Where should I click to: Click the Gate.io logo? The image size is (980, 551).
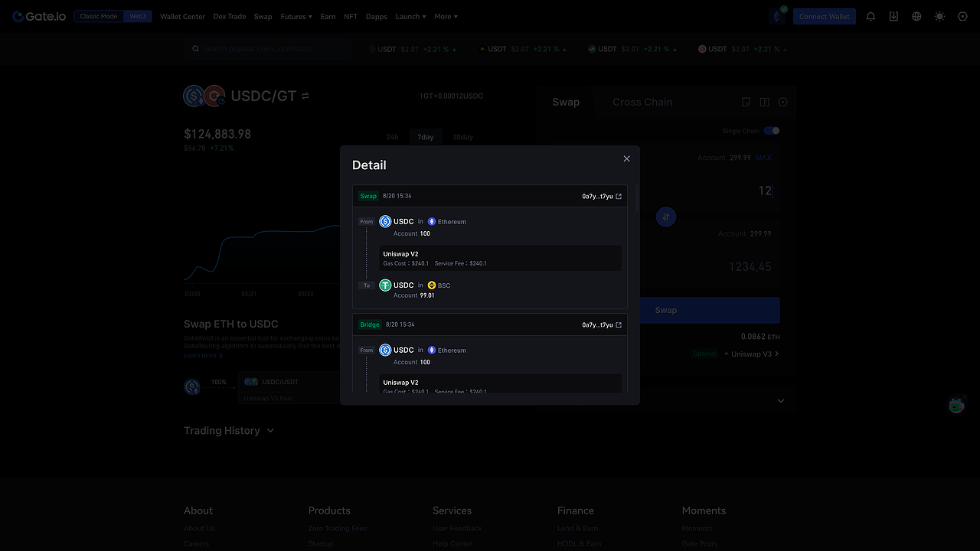[x=41, y=16]
